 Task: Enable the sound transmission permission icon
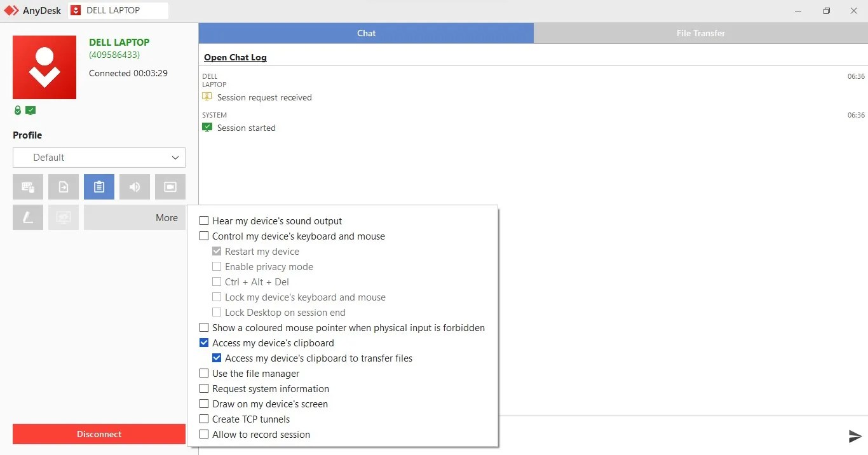[134, 187]
